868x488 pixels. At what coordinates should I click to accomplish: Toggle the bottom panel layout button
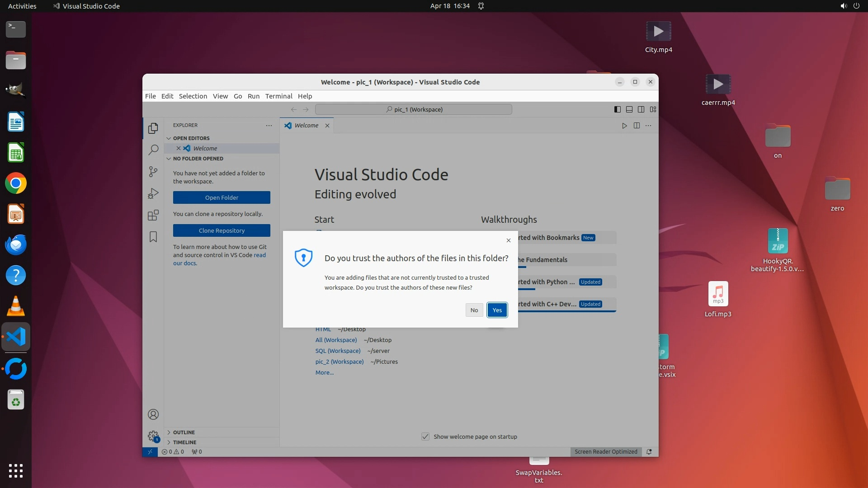coord(629,109)
